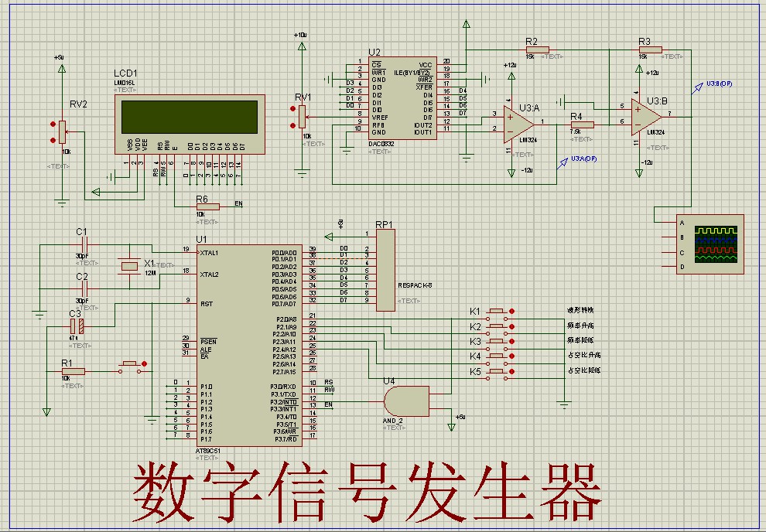This screenshot has width=766, height=532.
Task: Click the P3.2/INT0 pin label on U1
Action: [284, 402]
